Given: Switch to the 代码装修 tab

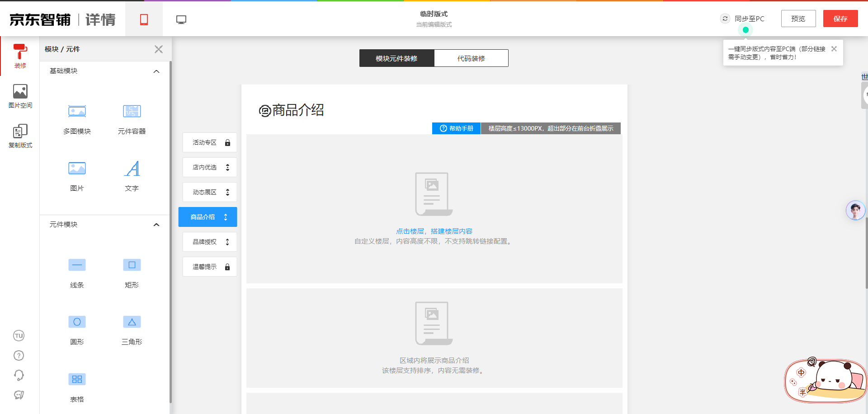Looking at the screenshot, I should [x=471, y=58].
